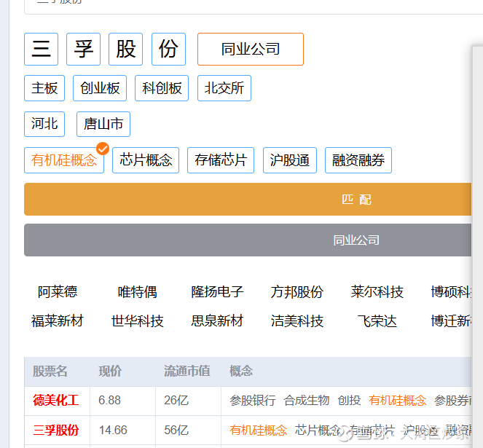Open peer company 隆扬电子
Viewport: 483px width, 448px height.
pyautogui.click(x=217, y=292)
